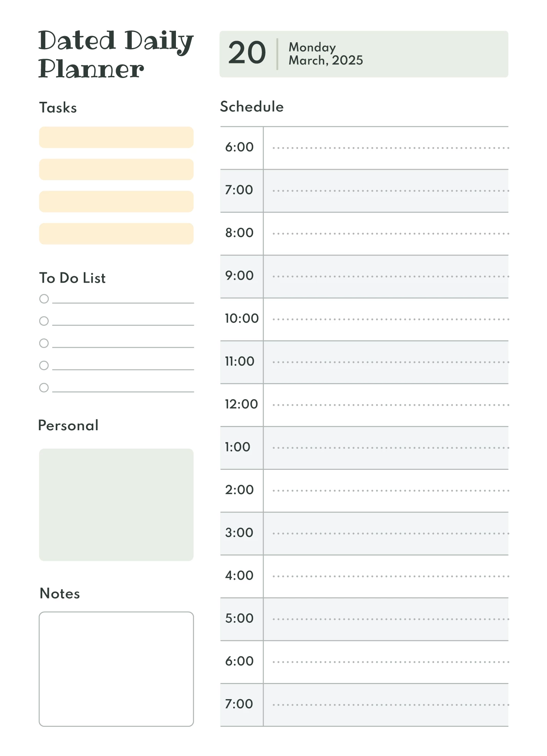Click inside the green Personal box
The width and height of the screenshot is (547, 756).
tap(116, 504)
